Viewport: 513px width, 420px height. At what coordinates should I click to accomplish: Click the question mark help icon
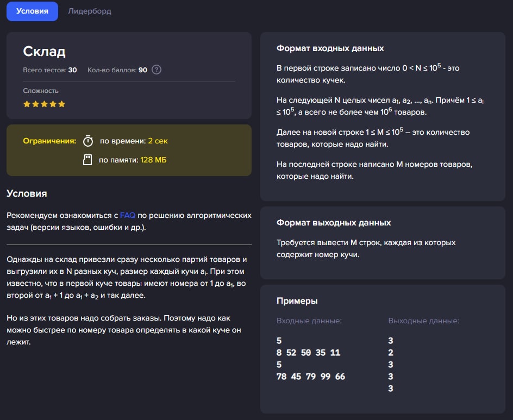pos(157,70)
